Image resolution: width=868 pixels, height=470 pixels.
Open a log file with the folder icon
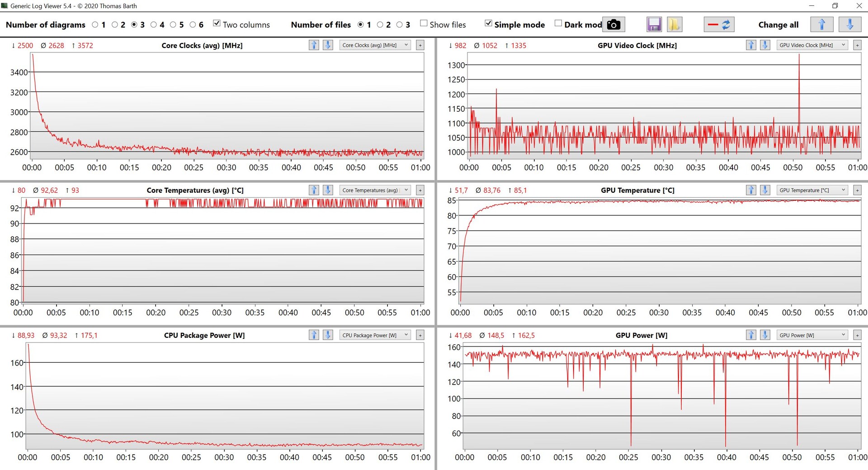(674, 24)
